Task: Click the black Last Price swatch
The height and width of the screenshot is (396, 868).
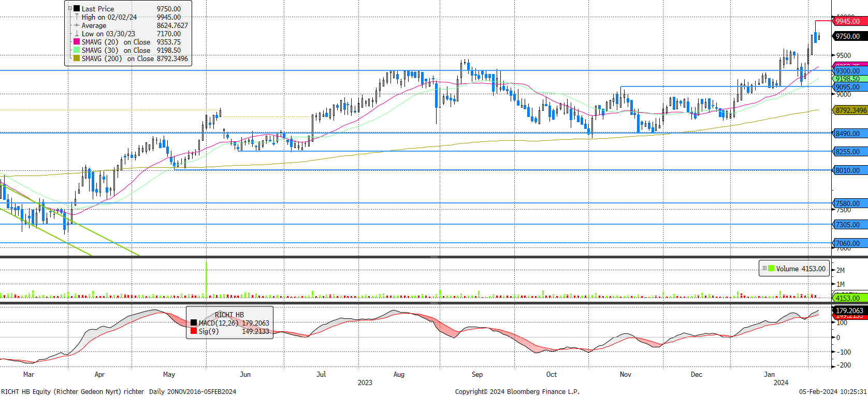Action: [77, 9]
